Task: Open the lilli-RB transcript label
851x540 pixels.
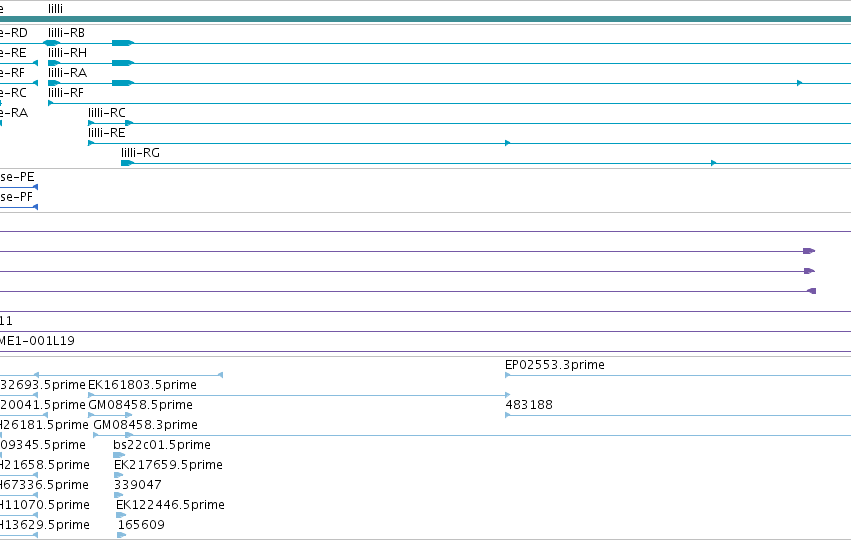Action: click(x=66, y=33)
